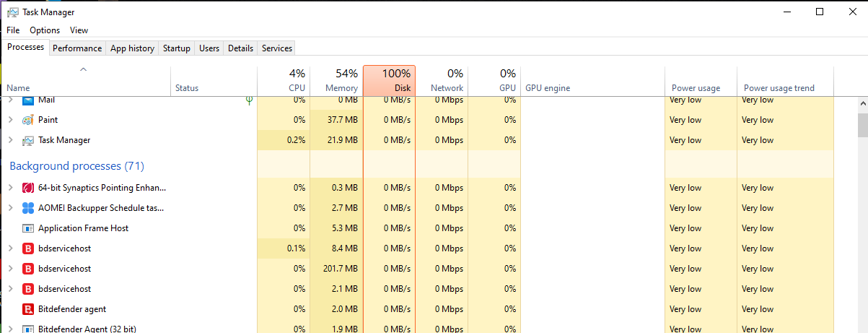Click the vertical scrollbar thumb
The height and width of the screenshot is (333, 868).
tap(862, 124)
